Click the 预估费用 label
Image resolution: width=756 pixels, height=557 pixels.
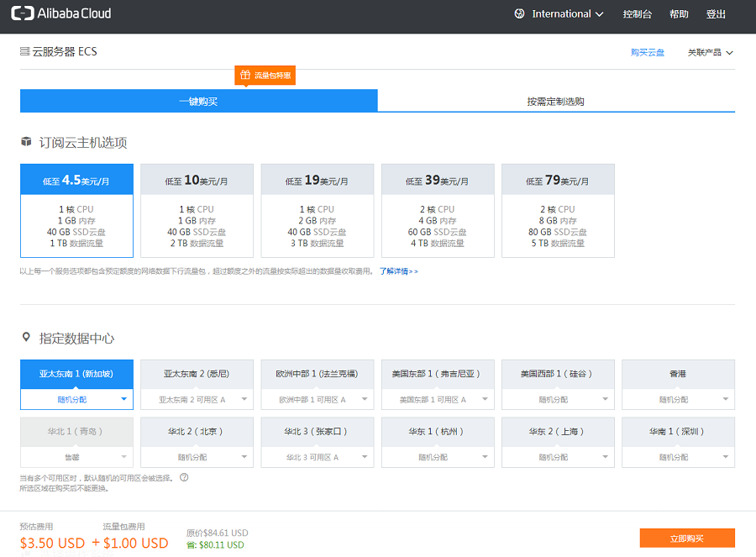37,527
